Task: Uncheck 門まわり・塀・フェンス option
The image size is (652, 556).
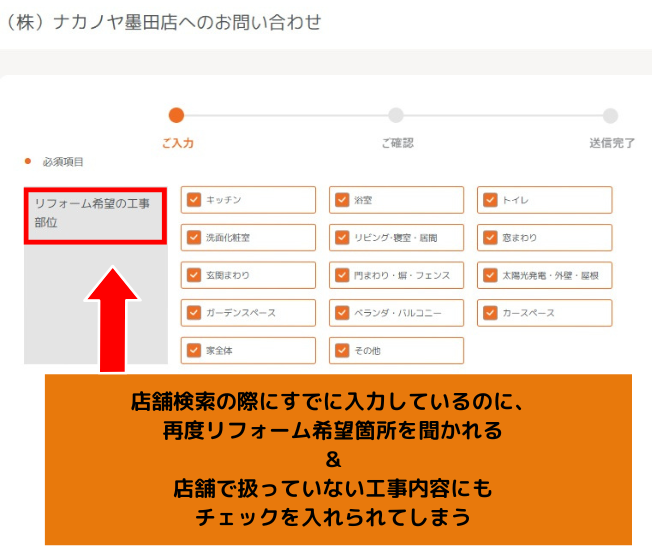Action: click(342, 275)
